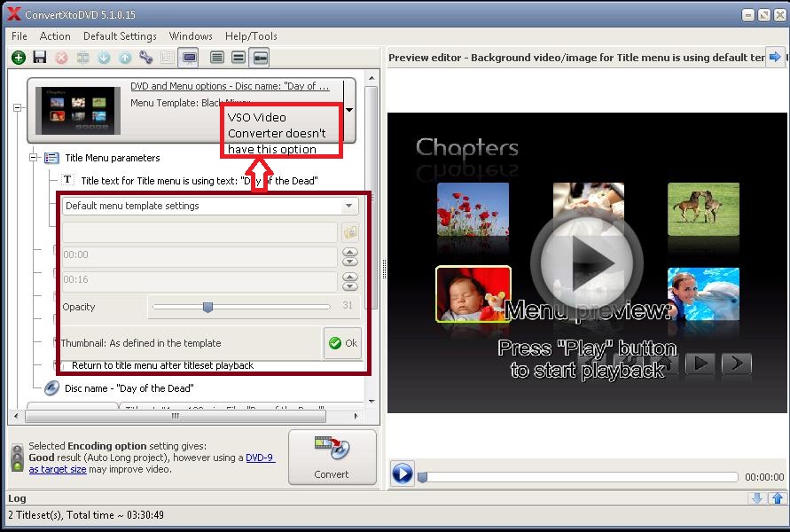Select the red poppies chapter thumbnail
The width and height of the screenshot is (790, 532).
(473, 209)
